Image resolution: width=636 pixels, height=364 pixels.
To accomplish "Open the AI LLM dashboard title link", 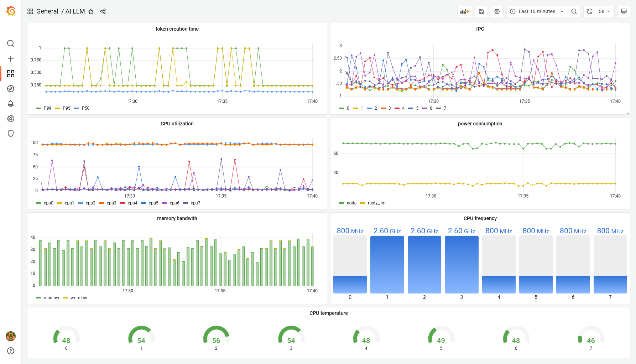I will point(75,11).
